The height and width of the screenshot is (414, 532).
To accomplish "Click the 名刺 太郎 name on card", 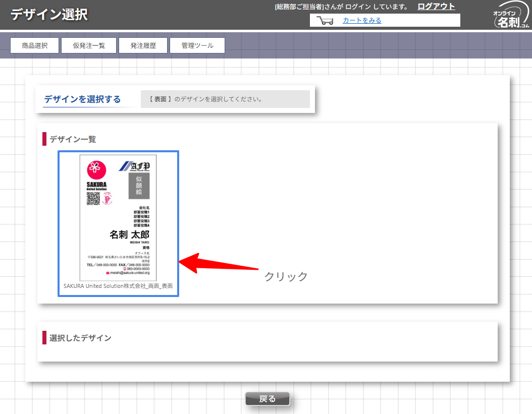I will [129, 235].
